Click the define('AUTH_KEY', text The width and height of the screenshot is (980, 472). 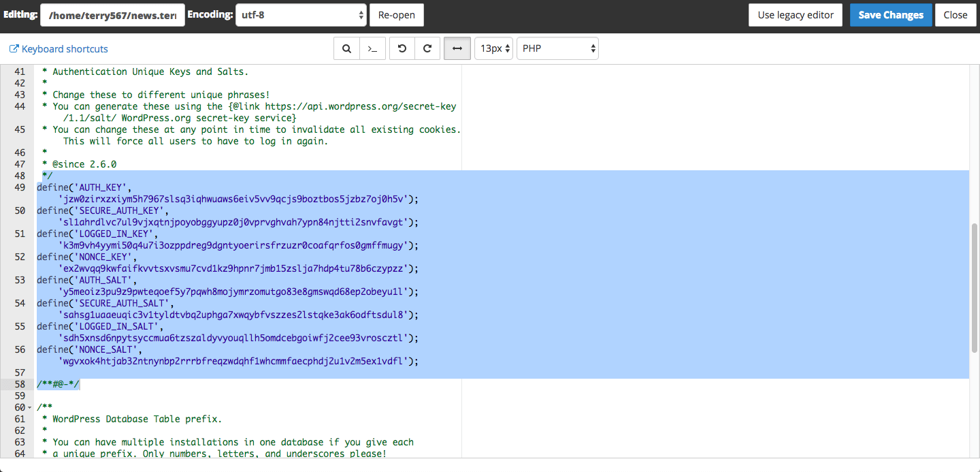[x=84, y=187]
